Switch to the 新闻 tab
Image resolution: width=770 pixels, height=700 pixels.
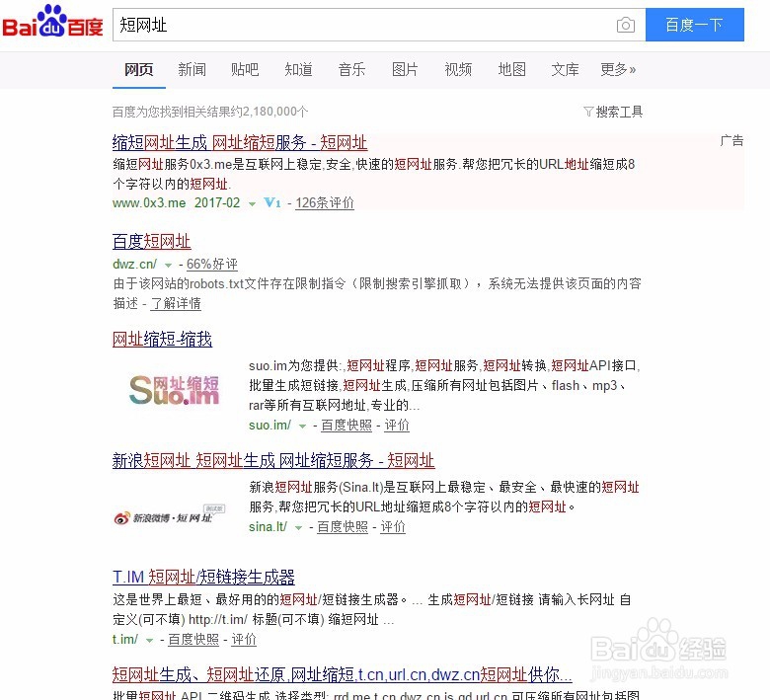(x=192, y=70)
